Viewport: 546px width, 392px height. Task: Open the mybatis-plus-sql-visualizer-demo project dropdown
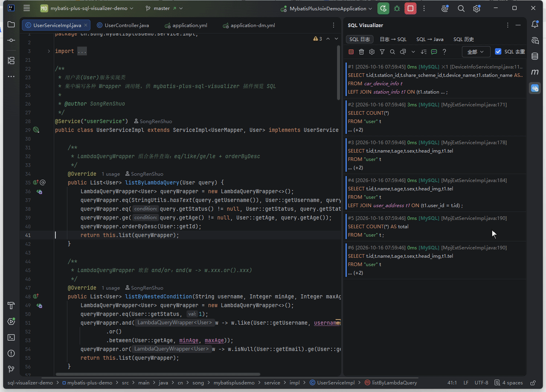point(87,9)
